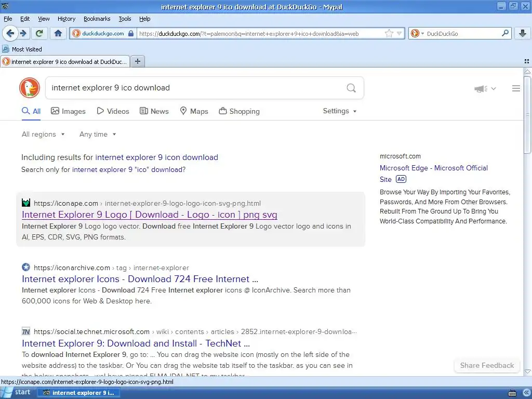
Task: Open the Most Visited bookmarks folder
Action: click(x=22, y=49)
